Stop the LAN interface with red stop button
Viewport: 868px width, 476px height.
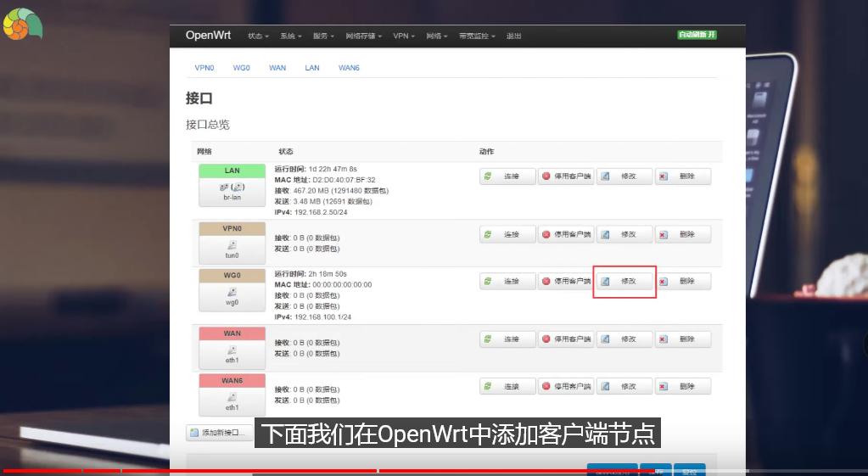coord(566,176)
